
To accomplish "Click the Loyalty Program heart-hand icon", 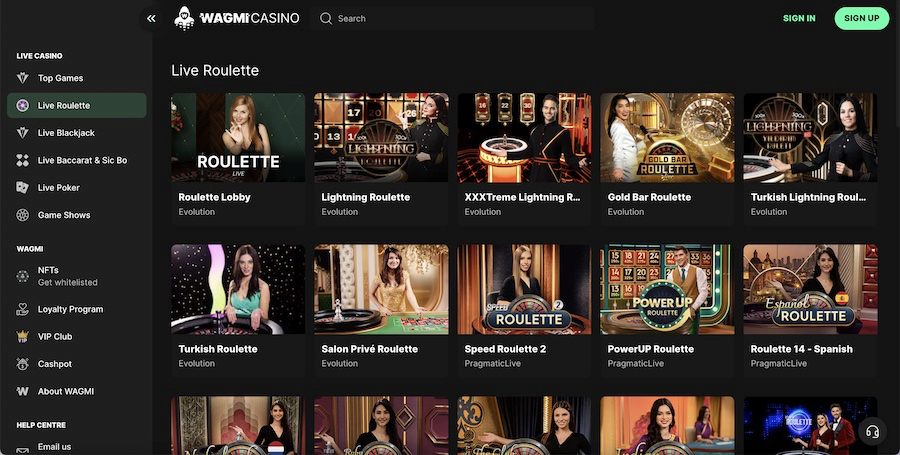I will tap(22, 309).
